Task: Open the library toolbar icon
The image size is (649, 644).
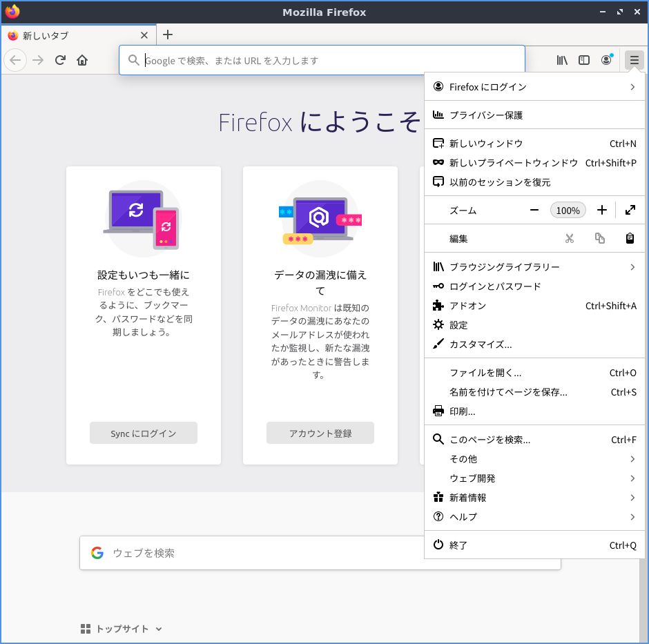Action: (x=562, y=61)
